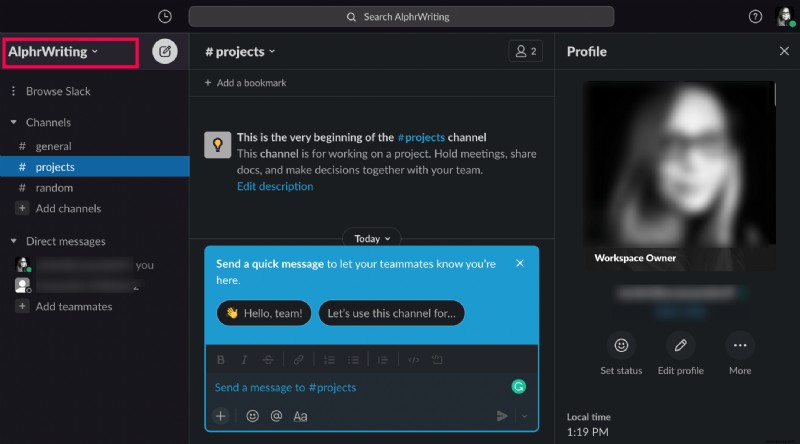The height and width of the screenshot is (444, 800).
Task: Toggle ordered list formatting
Action: coord(329,360)
